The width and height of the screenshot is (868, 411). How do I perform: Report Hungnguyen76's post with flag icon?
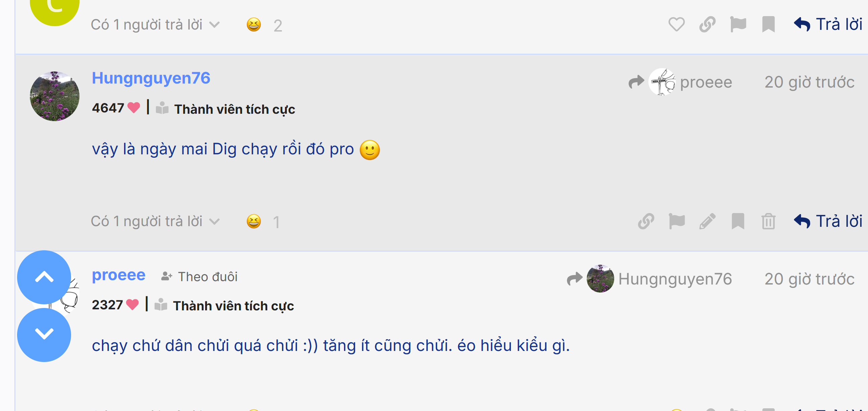(x=676, y=221)
